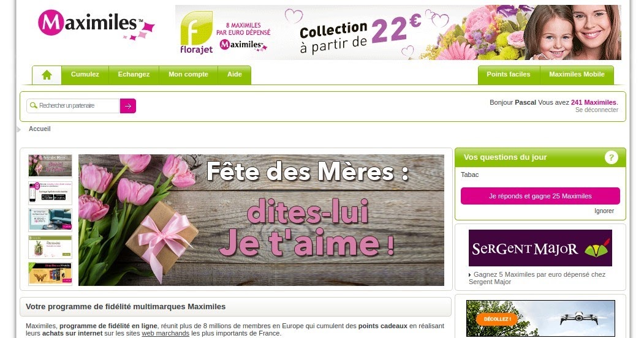Go to the Aide tab
Viewport: 644px width, 338px height.
tap(235, 75)
